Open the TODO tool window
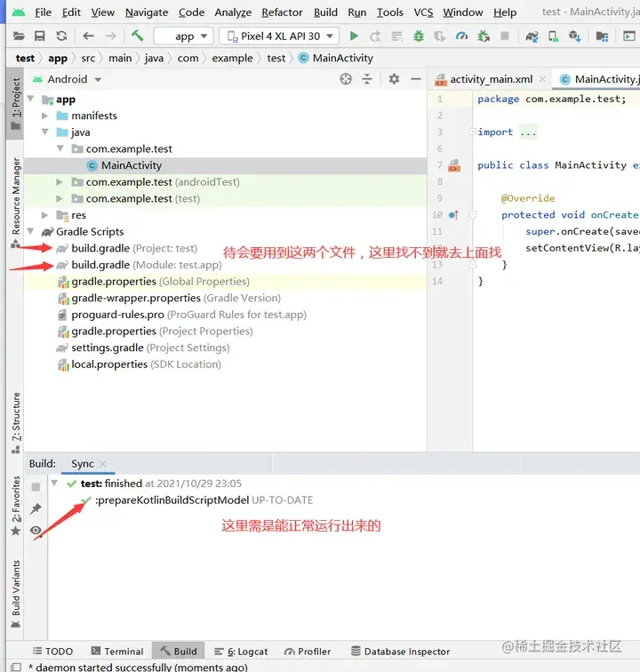 tap(53, 652)
